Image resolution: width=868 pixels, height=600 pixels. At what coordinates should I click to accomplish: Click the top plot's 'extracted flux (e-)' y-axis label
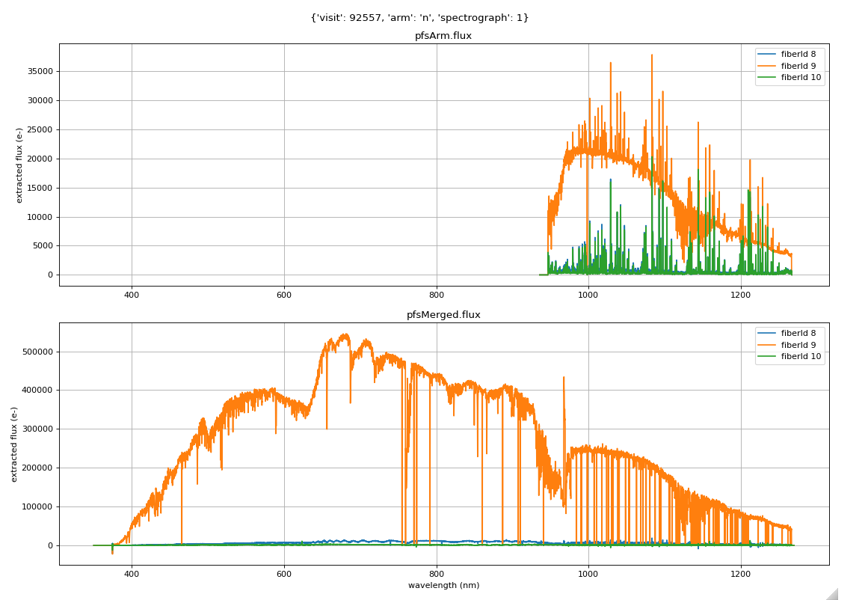point(20,165)
